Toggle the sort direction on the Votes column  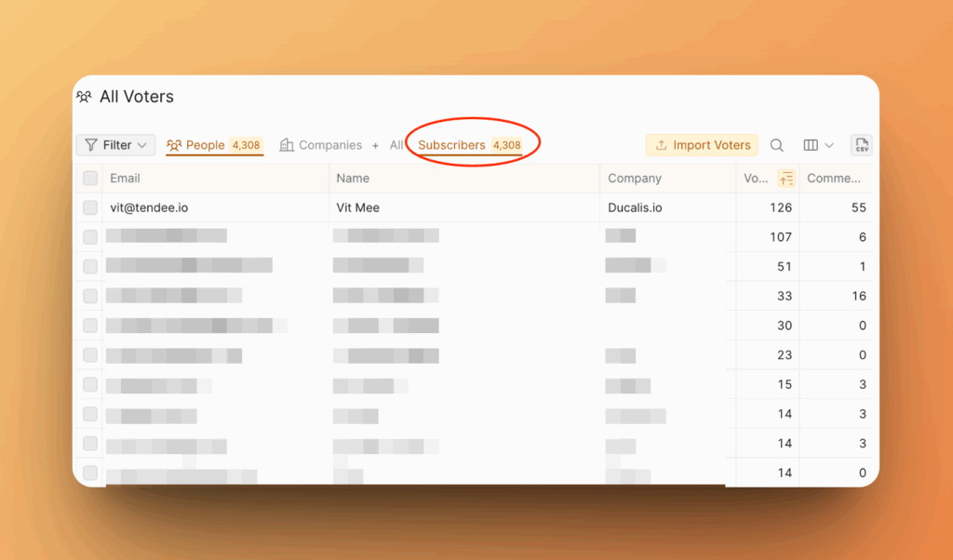[785, 178]
